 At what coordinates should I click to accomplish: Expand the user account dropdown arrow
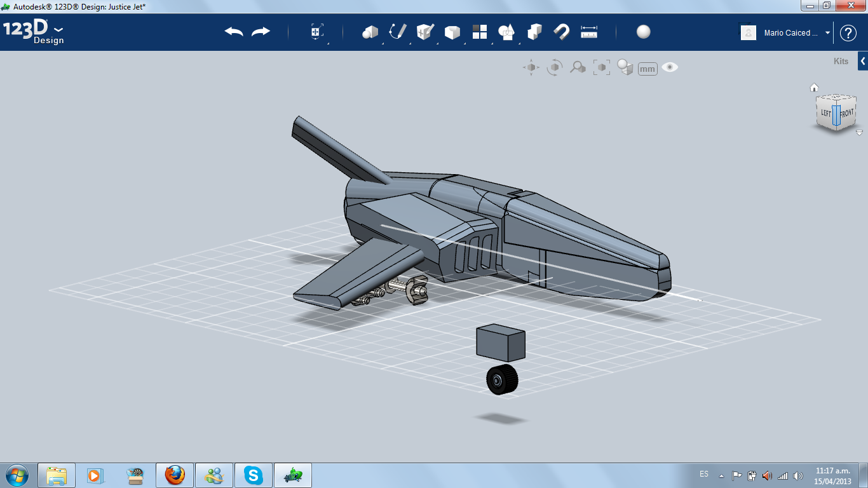tap(828, 33)
